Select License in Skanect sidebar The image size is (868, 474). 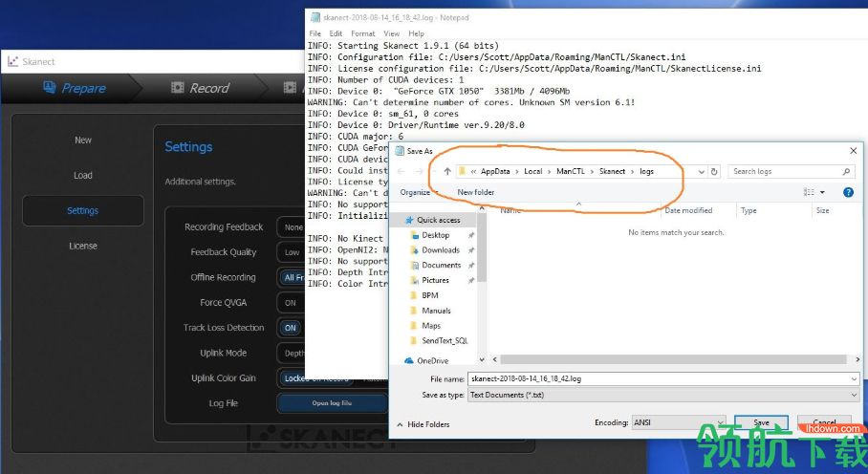point(83,246)
